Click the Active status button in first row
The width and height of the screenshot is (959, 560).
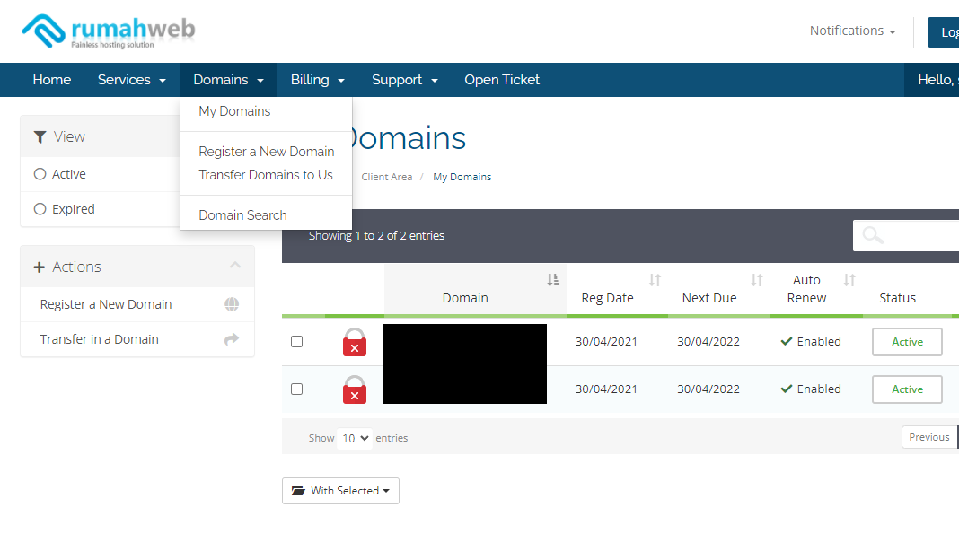point(907,342)
